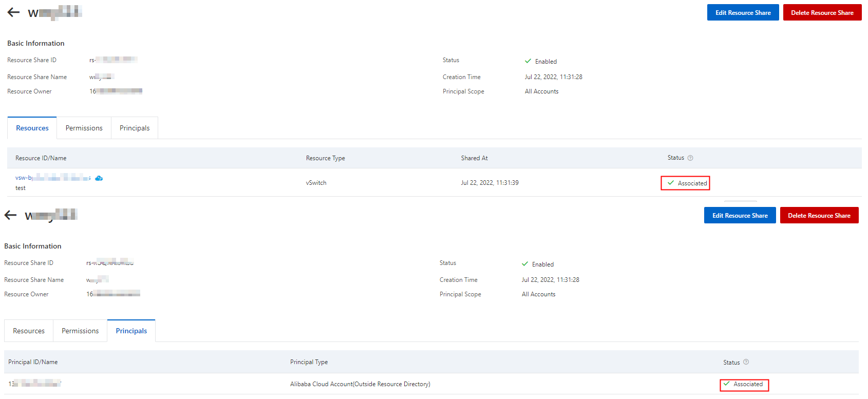The height and width of the screenshot is (399, 868).
Task: Click the Principal Type column header
Action: [x=309, y=362]
